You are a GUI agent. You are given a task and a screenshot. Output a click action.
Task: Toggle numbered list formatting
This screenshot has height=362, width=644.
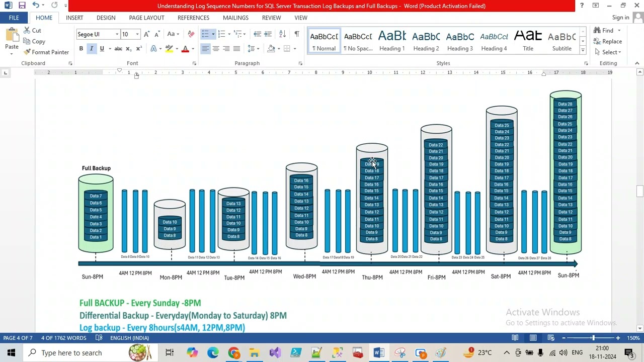pos(221,34)
